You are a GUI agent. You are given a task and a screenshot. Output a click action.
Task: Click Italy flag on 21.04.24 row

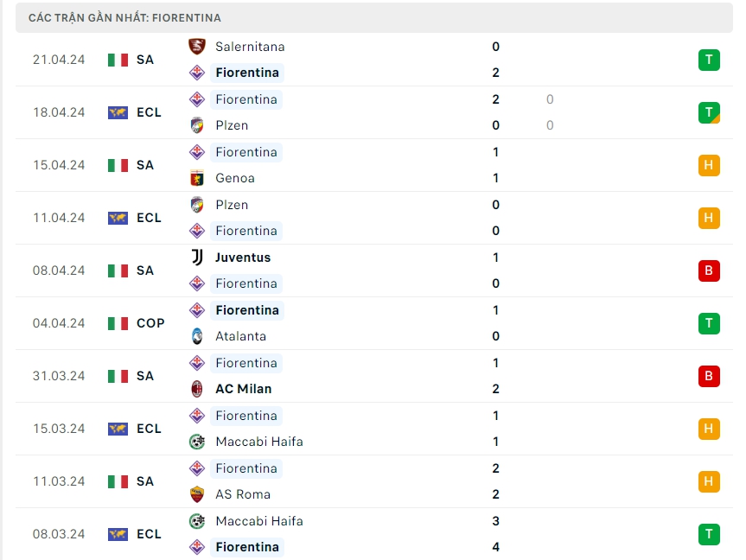click(x=118, y=60)
